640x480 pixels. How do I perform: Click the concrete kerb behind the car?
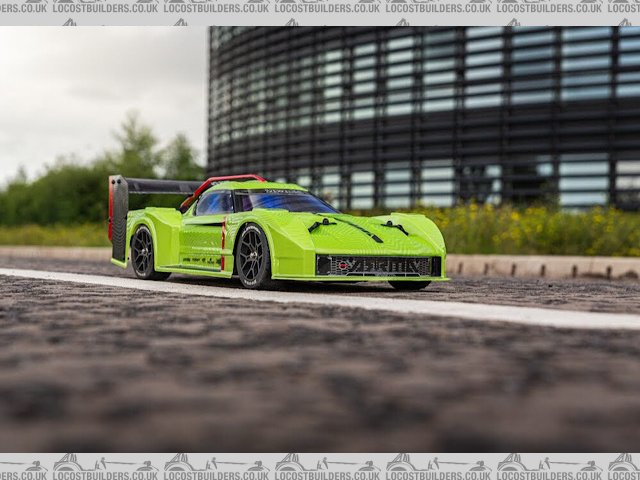[540, 266]
